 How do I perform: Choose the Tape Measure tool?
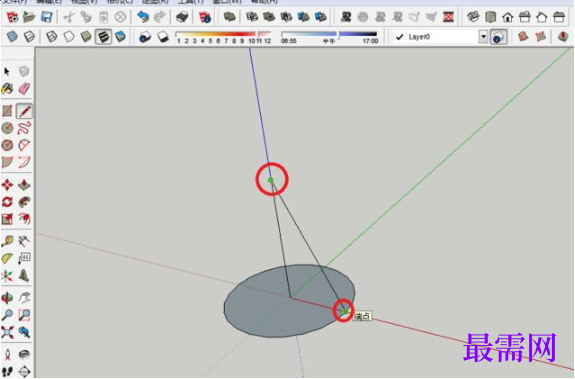(x=7, y=241)
